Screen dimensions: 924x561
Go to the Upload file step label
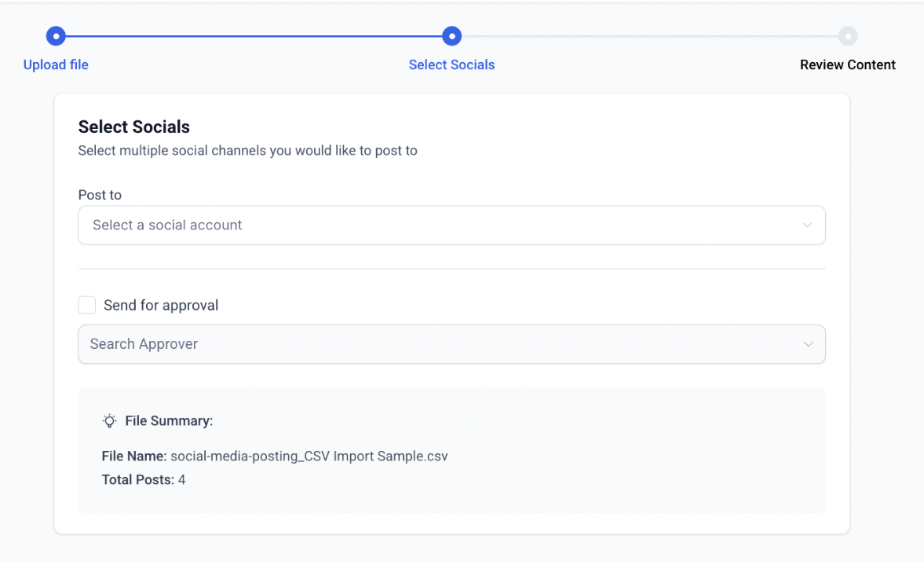[x=56, y=65]
